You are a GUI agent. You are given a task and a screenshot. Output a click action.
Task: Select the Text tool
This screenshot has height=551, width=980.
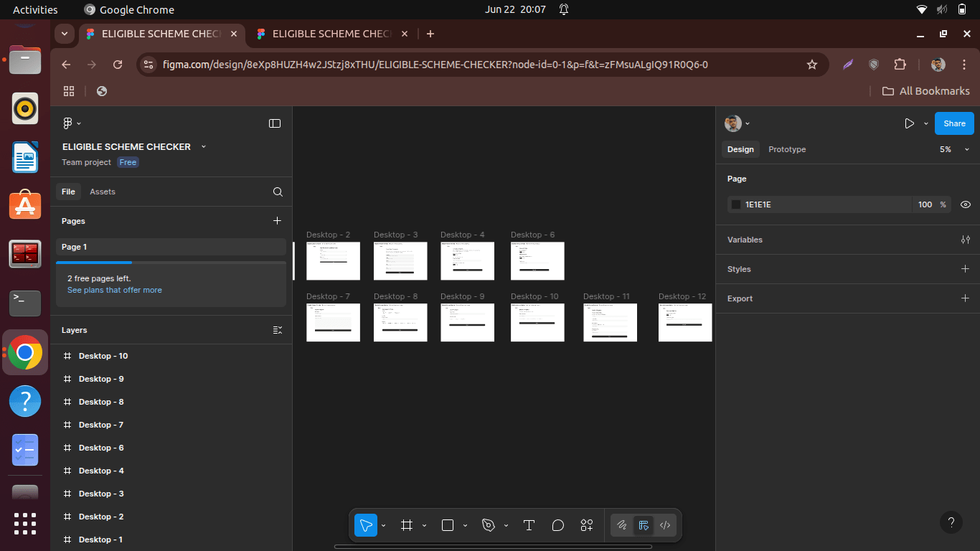pyautogui.click(x=529, y=525)
